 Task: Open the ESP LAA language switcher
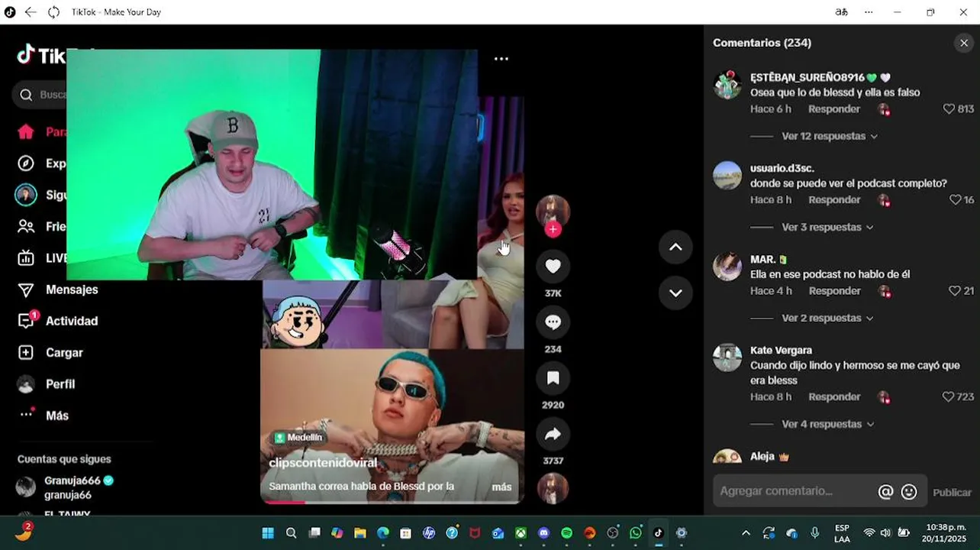[842, 533]
